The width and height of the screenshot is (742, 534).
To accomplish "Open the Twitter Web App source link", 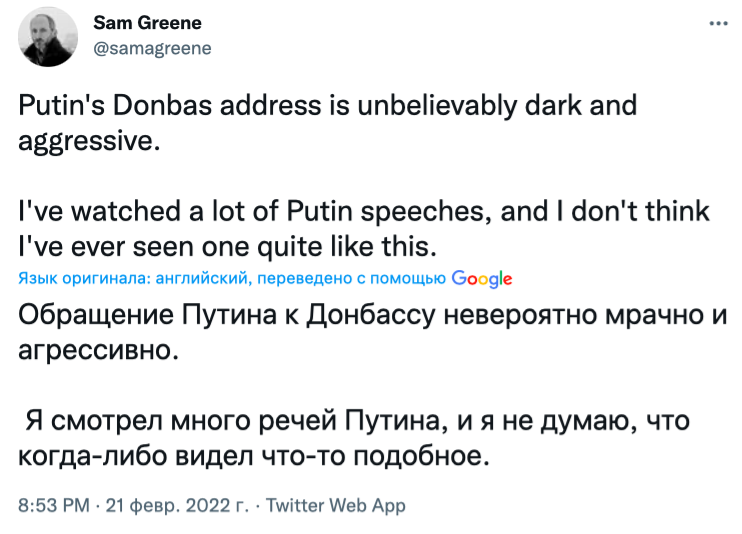I will tap(336, 506).
